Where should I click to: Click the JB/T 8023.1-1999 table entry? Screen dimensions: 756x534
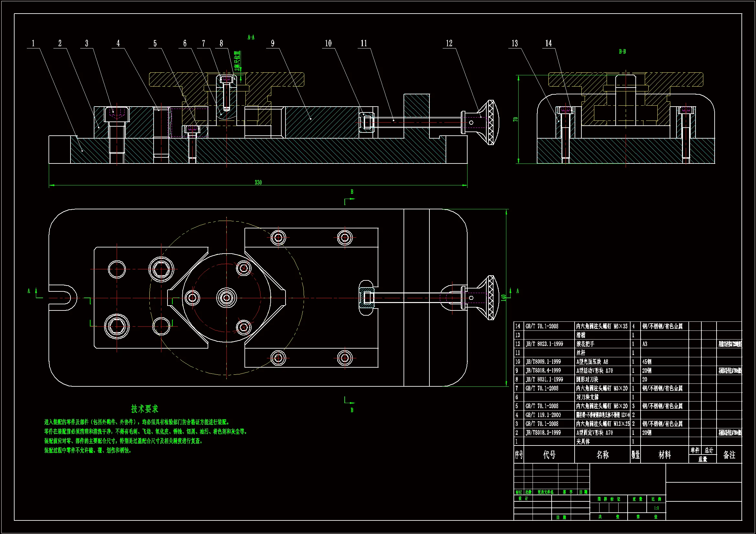pyautogui.click(x=544, y=344)
